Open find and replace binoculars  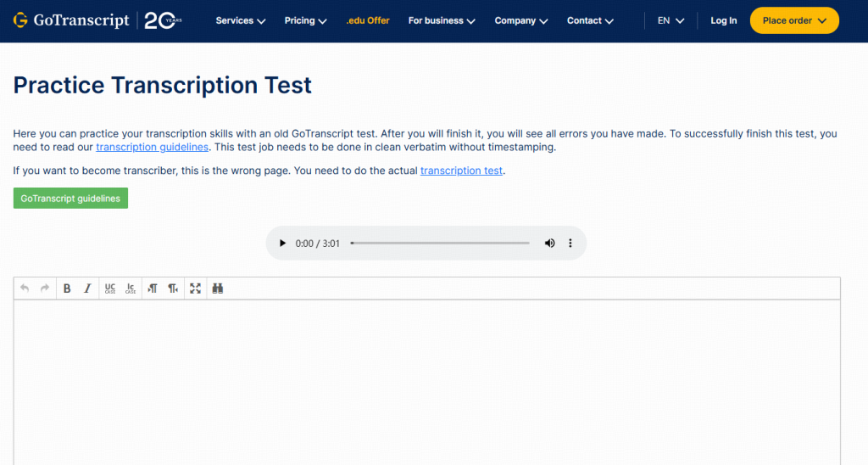coord(218,289)
